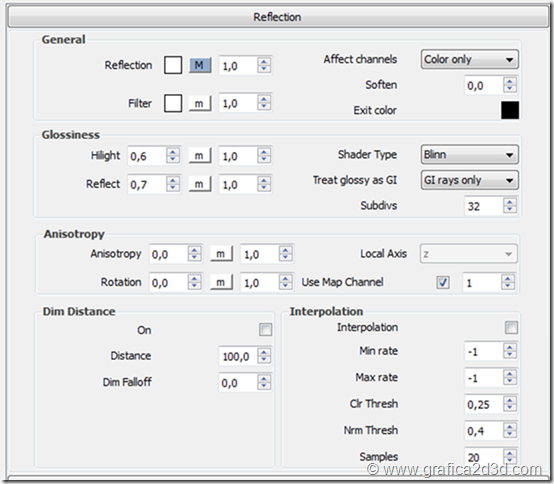Expand the Treat glossy as GI dropdown
The height and width of the screenshot is (484, 554).
[469, 180]
